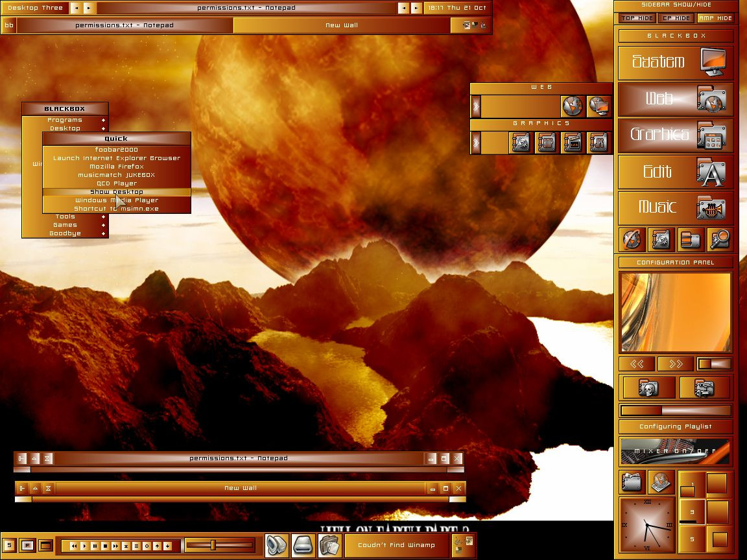Open the gear folder icon in Graphics bar
747x560 pixels.
pos(521,143)
